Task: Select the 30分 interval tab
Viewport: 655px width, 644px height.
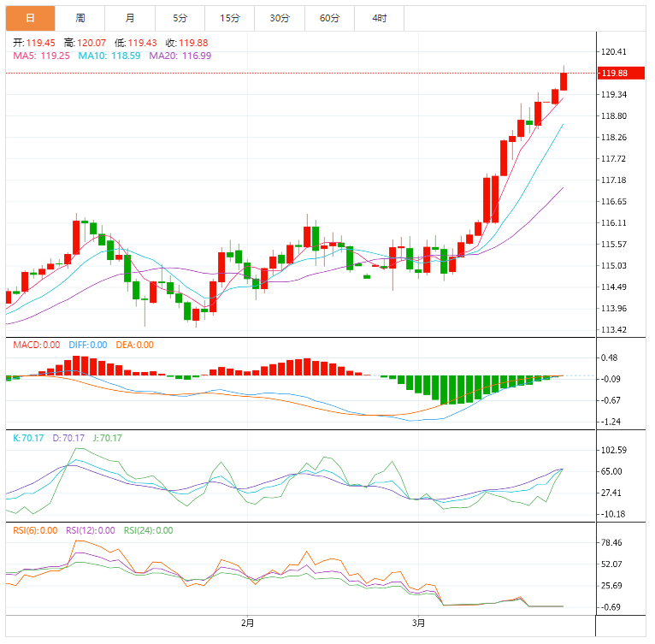Action: pyautogui.click(x=279, y=18)
